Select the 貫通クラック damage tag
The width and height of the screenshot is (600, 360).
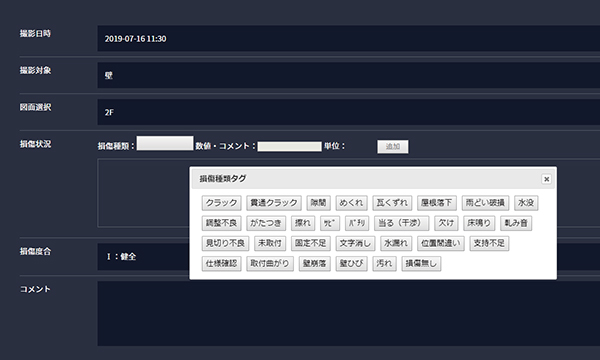274,203
